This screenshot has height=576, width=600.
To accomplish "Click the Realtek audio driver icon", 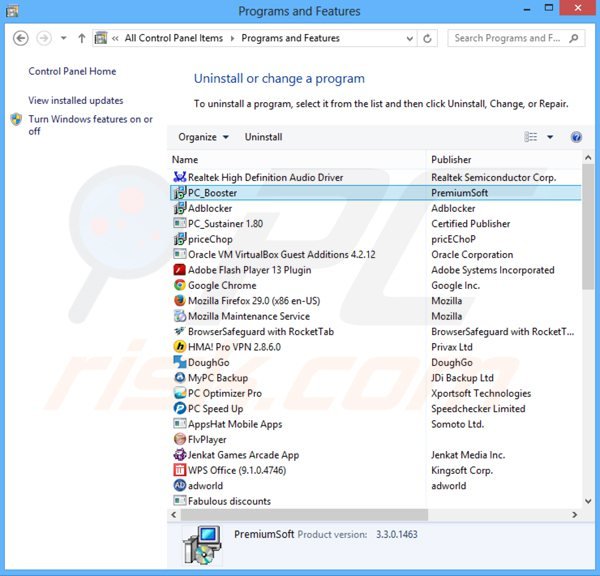I will coord(179,177).
